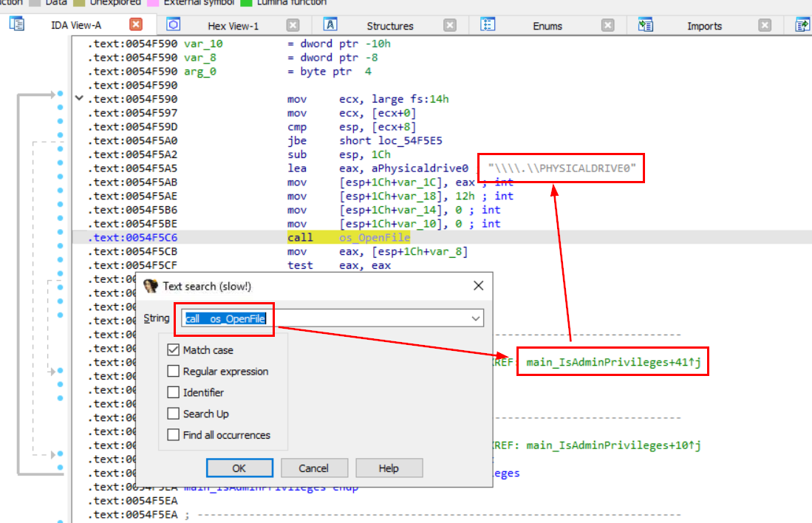Open the String search history dropdown

click(477, 318)
